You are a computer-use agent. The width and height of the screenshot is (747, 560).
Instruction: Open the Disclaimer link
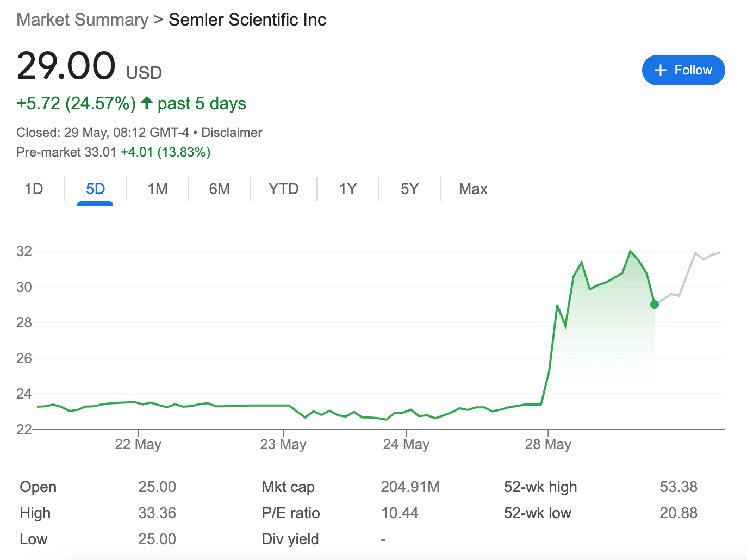[232, 133]
